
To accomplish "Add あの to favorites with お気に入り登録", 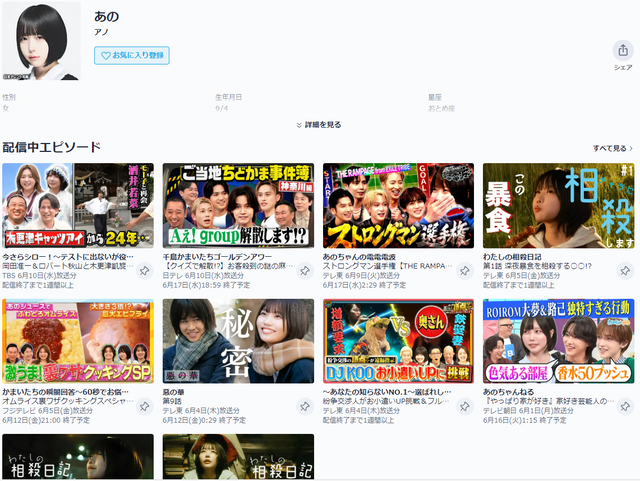I will pyautogui.click(x=132, y=55).
